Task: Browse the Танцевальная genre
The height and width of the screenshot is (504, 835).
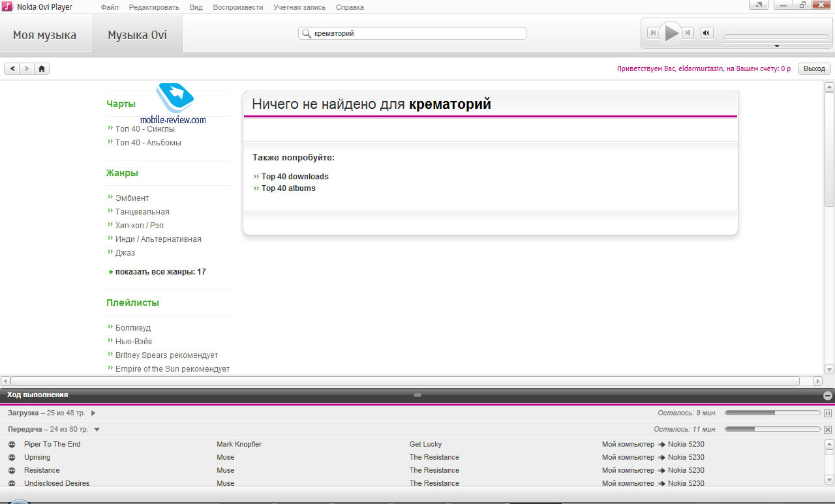Action: click(142, 212)
